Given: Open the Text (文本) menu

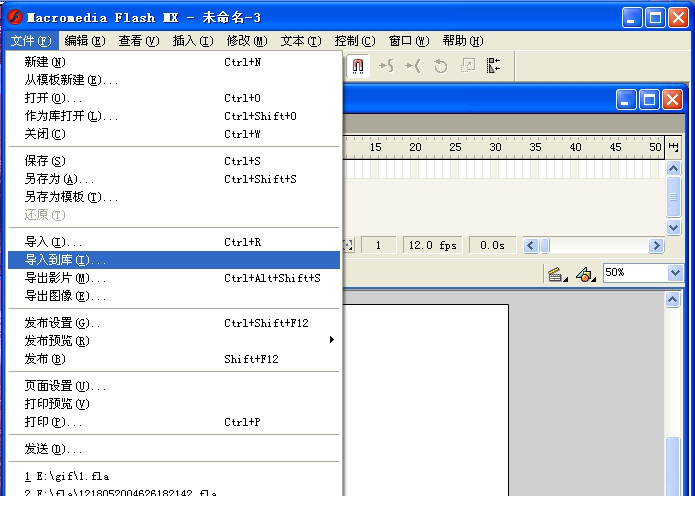Looking at the screenshot, I should 301,41.
